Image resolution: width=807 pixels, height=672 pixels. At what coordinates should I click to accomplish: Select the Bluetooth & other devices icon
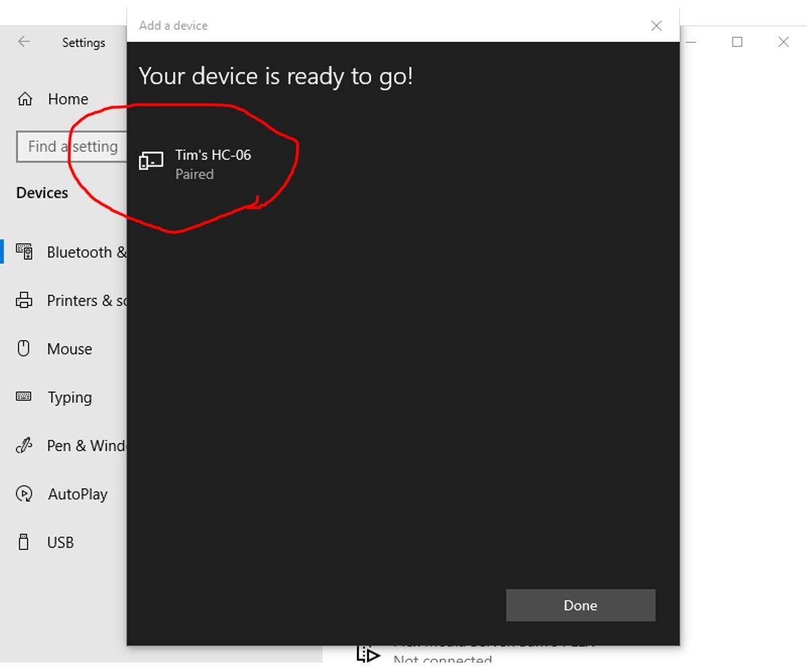(x=25, y=251)
